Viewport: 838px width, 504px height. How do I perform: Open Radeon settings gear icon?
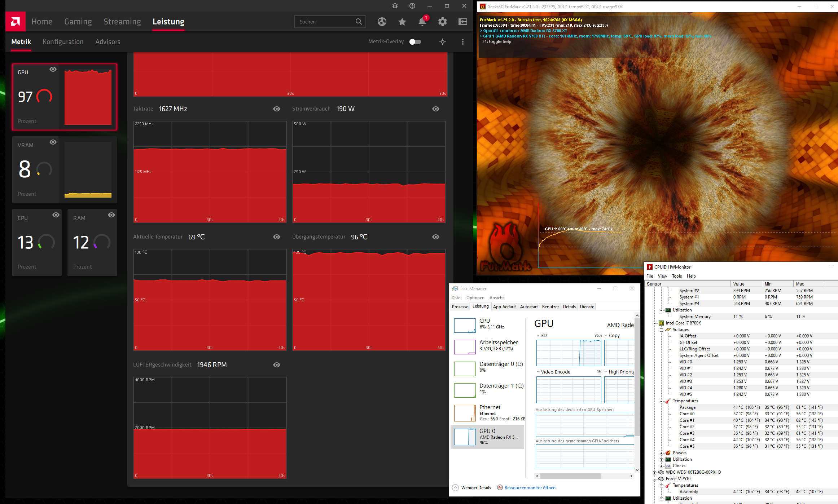[x=443, y=22]
